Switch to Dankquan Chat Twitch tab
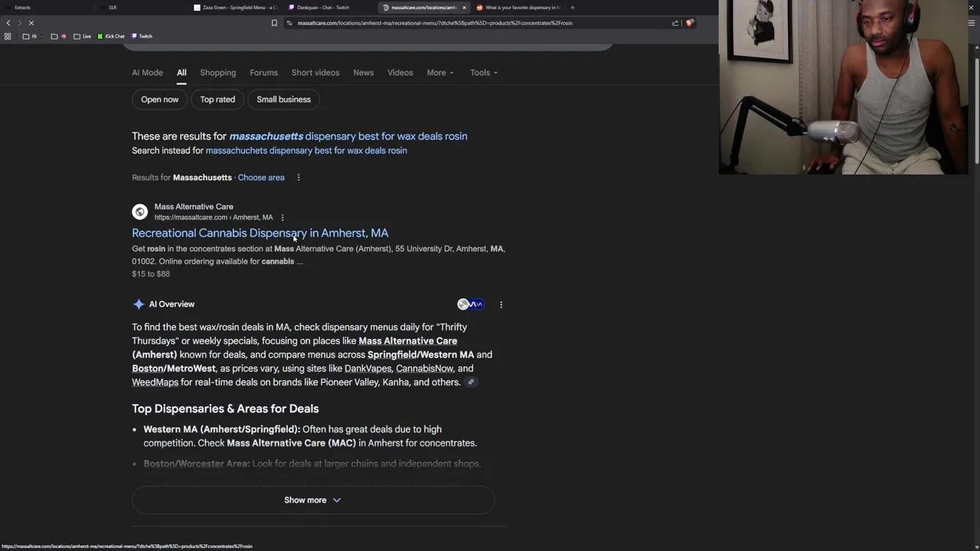Screen dimensions: 980x551 (x=328, y=8)
